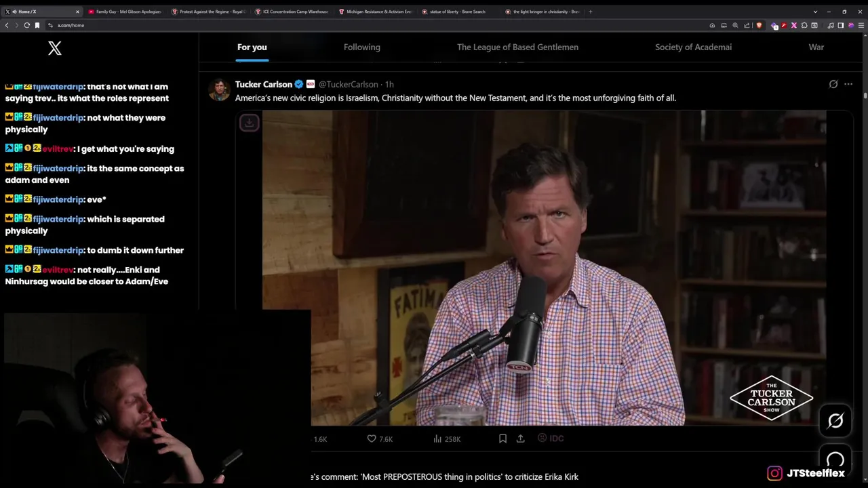The width and height of the screenshot is (868, 488).
Task: Share the post via share icon
Action: tap(520, 439)
